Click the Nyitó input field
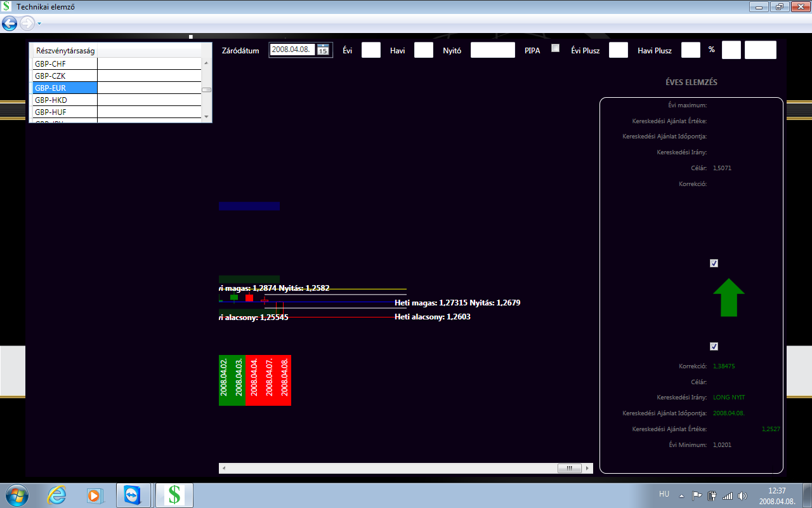 pyautogui.click(x=492, y=50)
